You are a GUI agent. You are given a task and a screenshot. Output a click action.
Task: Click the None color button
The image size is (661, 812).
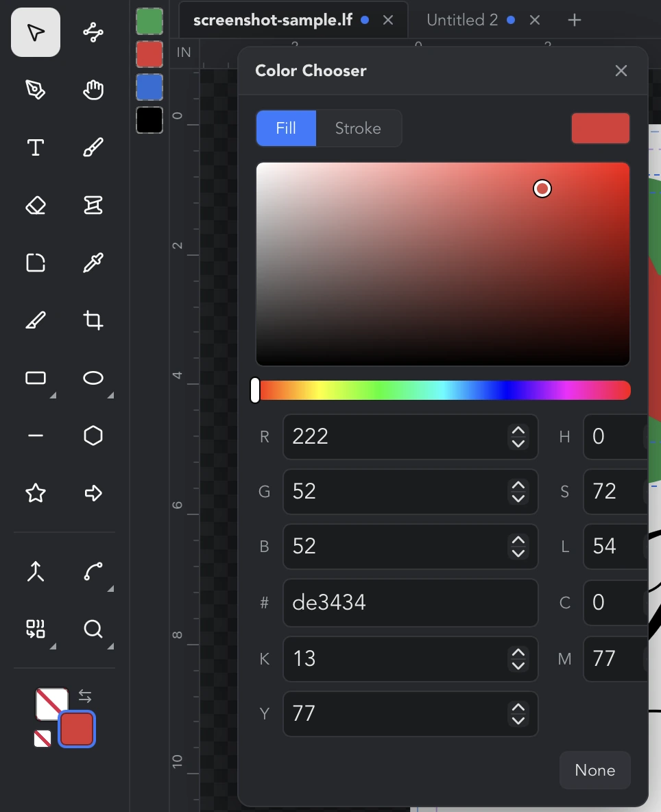pos(594,770)
